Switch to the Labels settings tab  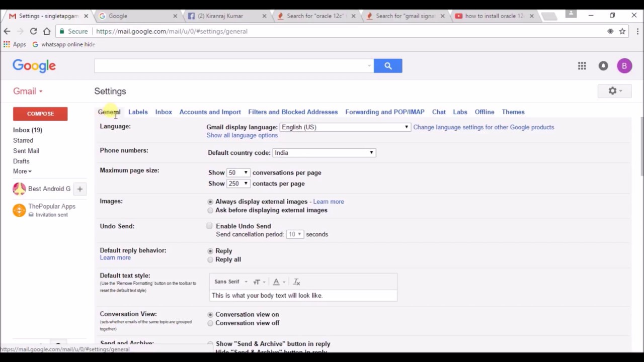pos(138,112)
